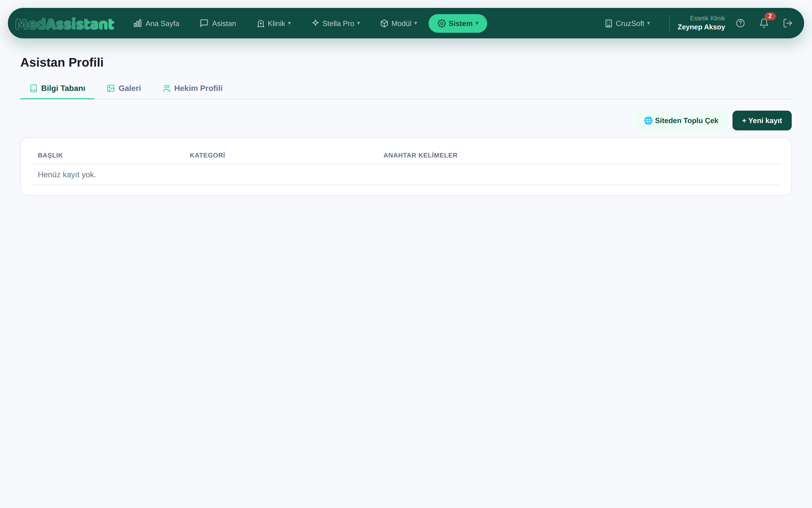This screenshot has height=508, width=812.
Task: Click the Asistan Profili page title
Action: pos(62,62)
